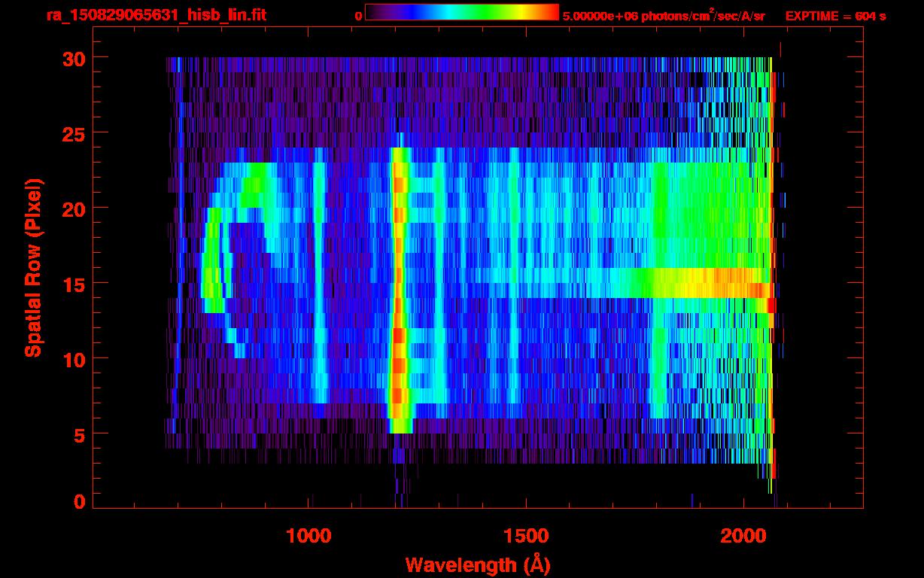Click the x-axis tick label 1500
This screenshot has height=578, width=924.
pos(525,536)
